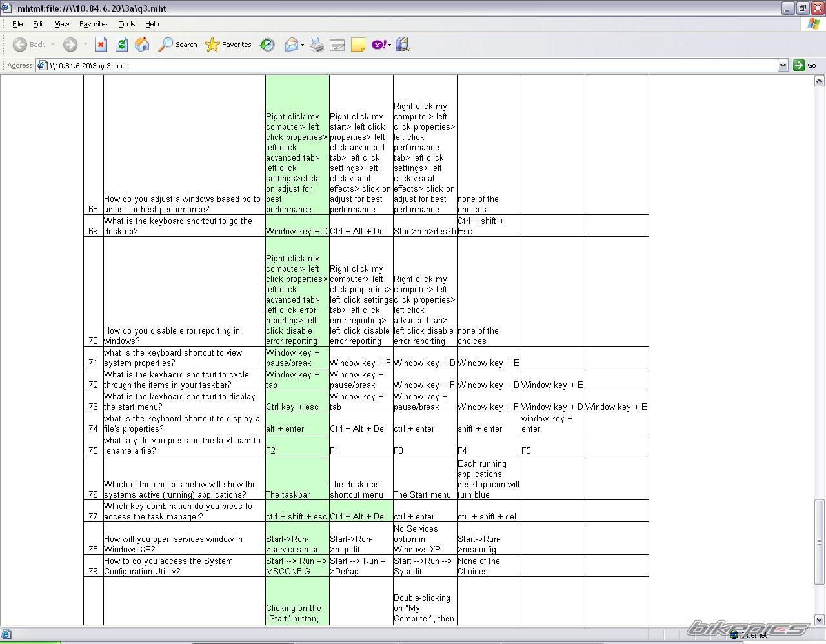This screenshot has width=826, height=644.
Task: Open the Help menu
Action: [x=152, y=24]
